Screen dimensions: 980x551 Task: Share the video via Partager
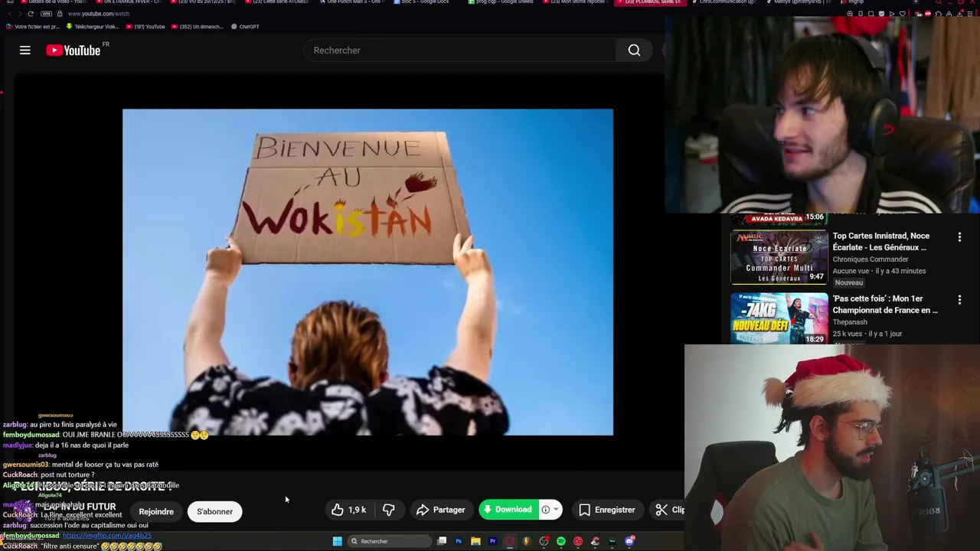point(440,510)
